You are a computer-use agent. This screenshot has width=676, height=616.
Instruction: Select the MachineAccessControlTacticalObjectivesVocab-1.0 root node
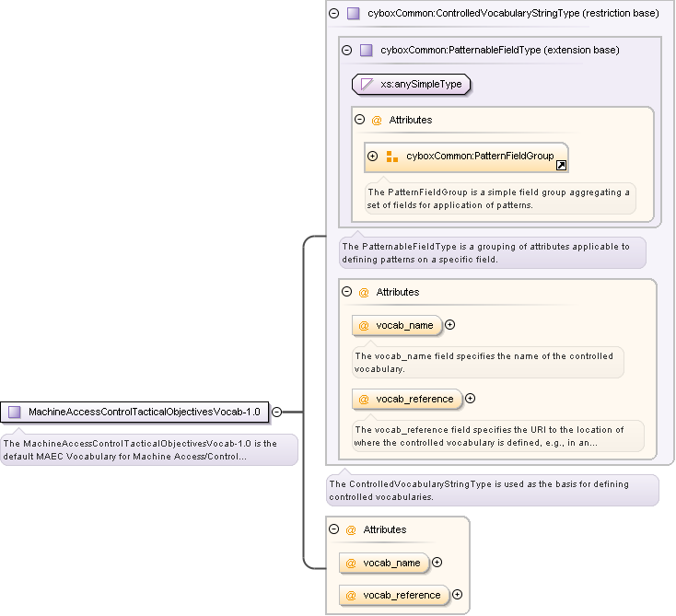point(134,413)
